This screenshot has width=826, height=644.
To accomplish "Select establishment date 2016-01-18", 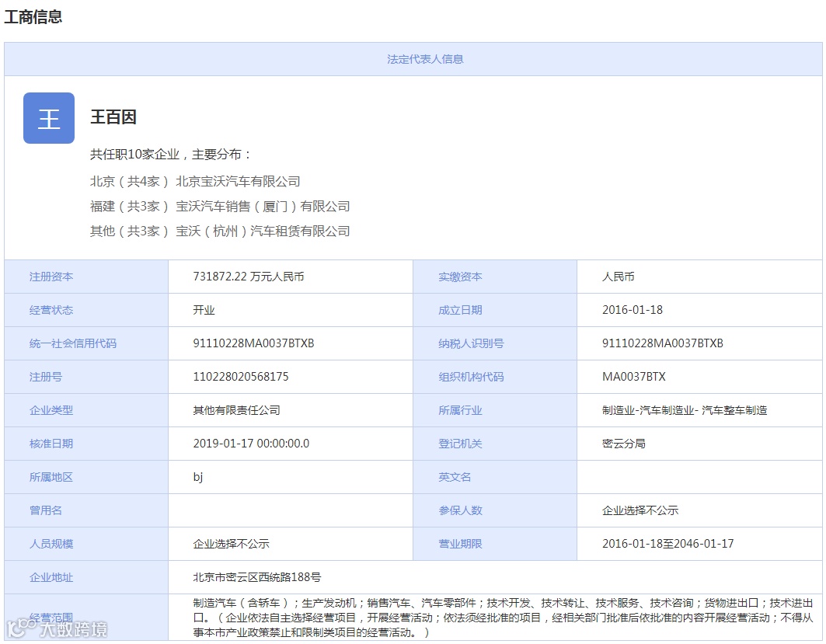I will point(633,310).
